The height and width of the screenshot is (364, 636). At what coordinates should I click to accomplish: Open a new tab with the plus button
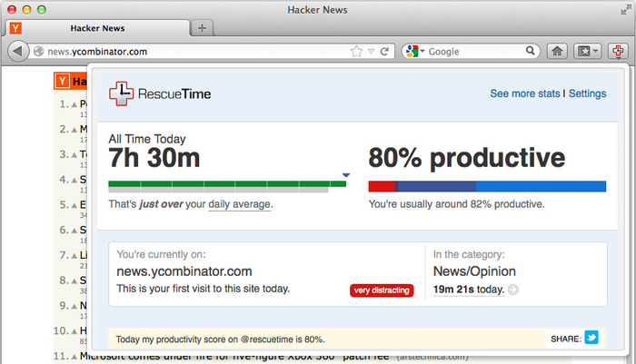coord(202,27)
